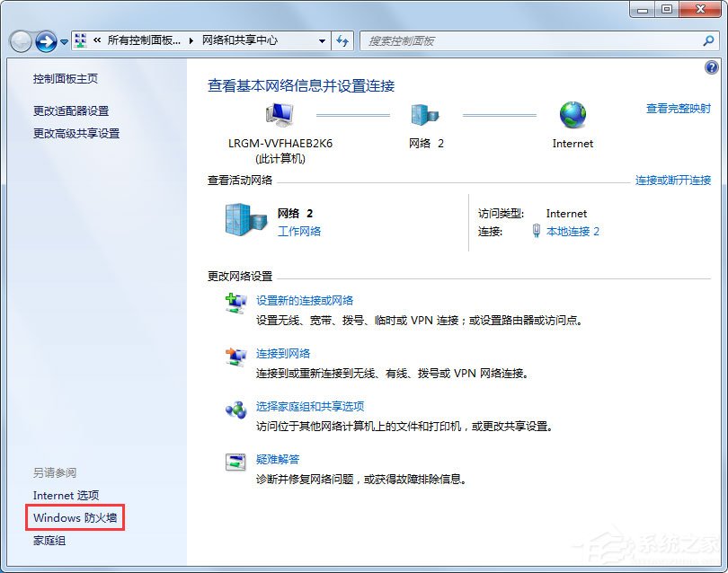Expand the address bar history dropdown
728x573 pixels.
(x=324, y=40)
